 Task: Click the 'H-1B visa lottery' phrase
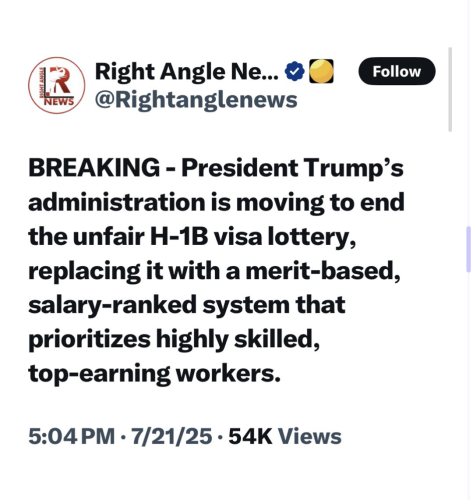click(253, 237)
